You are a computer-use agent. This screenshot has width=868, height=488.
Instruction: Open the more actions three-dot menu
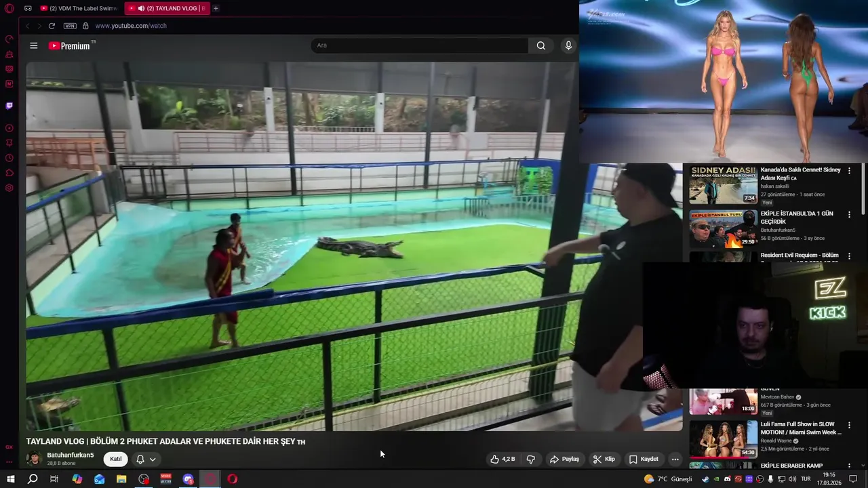pyautogui.click(x=675, y=459)
